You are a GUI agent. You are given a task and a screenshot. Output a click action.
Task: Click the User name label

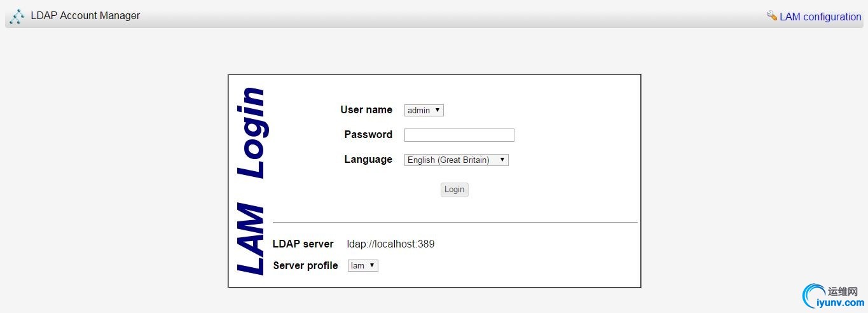(366, 109)
